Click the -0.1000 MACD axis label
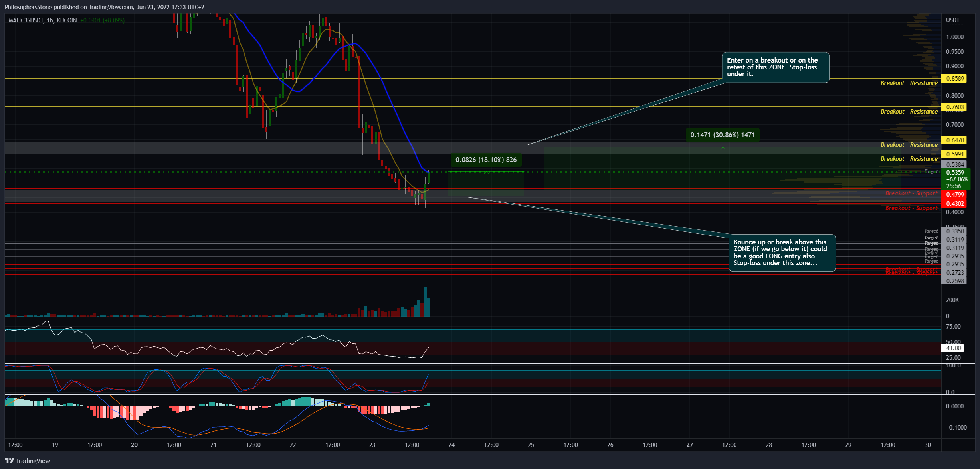 click(956, 428)
